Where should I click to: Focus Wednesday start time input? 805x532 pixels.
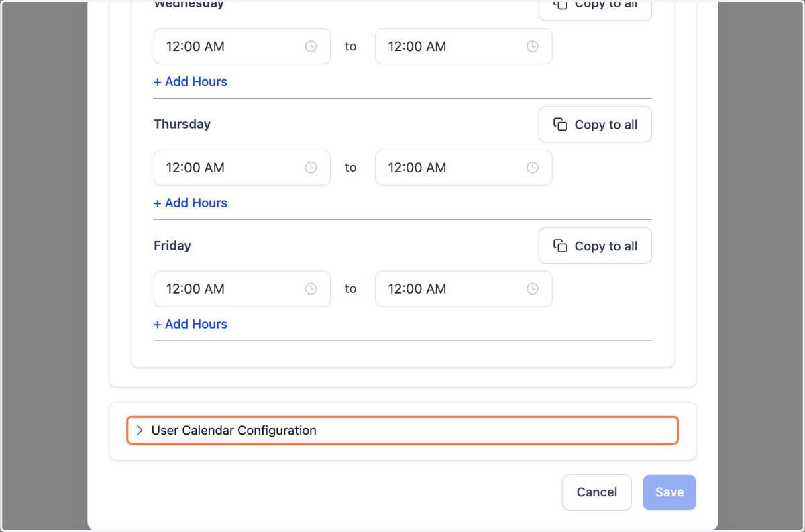[242, 46]
